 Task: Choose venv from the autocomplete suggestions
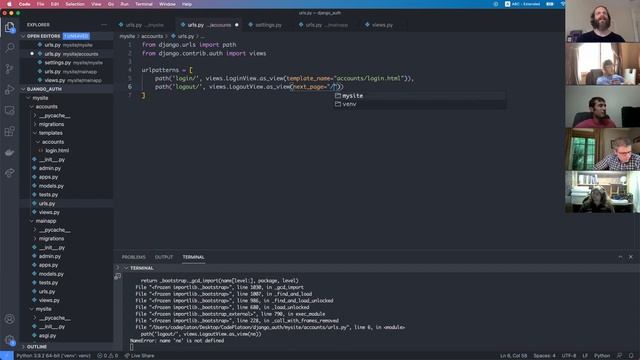pyautogui.click(x=419, y=104)
